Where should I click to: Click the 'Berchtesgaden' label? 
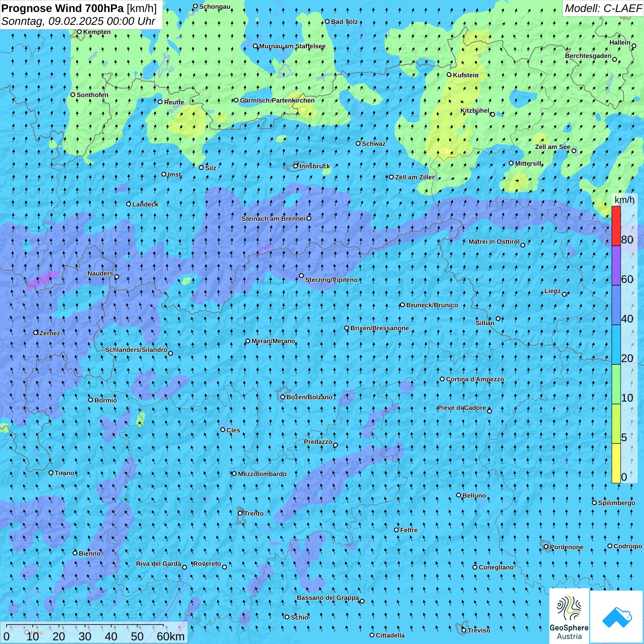[588, 56]
